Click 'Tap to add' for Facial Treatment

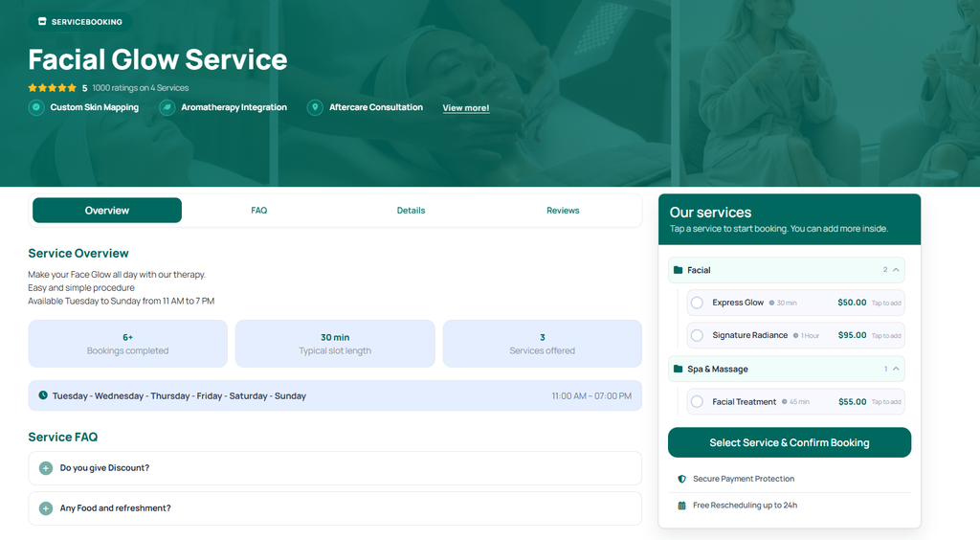click(x=886, y=402)
